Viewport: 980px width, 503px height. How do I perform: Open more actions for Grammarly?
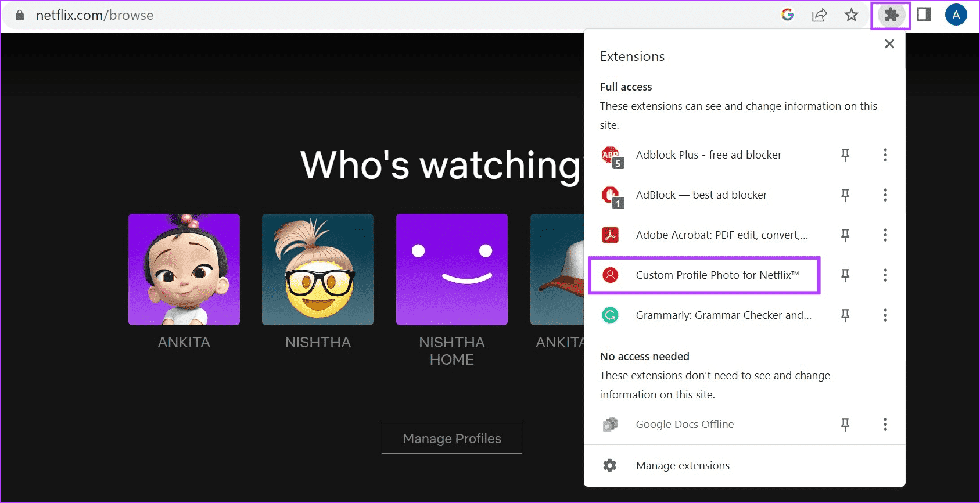click(x=885, y=315)
